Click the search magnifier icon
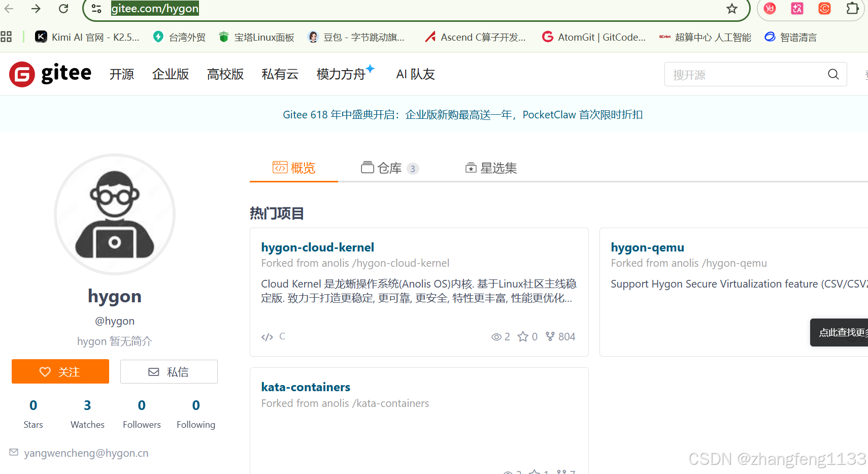Image resolution: width=868 pixels, height=474 pixels. (833, 75)
